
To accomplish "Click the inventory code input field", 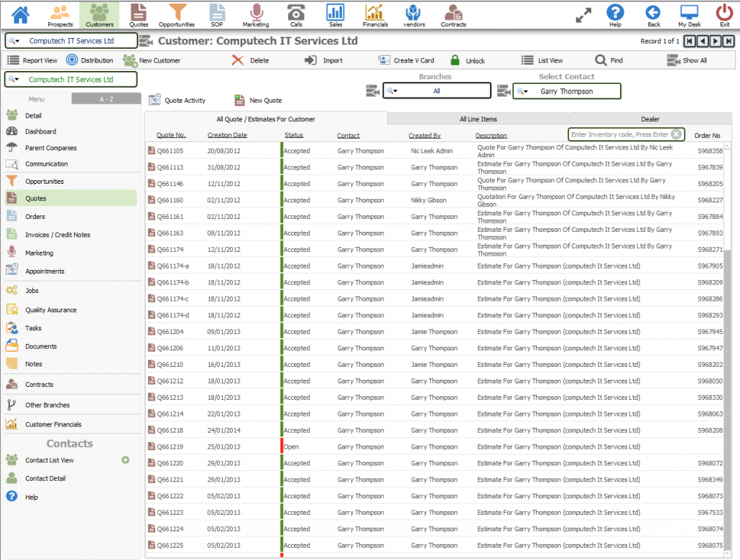I will tap(619, 134).
